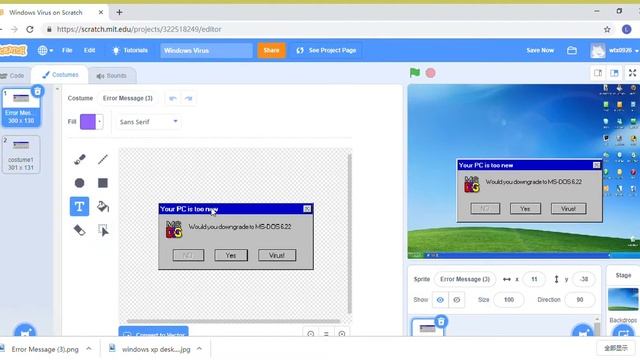
Task: Open the Fill color dropdown arrow
Action: pyautogui.click(x=99, y=122)
